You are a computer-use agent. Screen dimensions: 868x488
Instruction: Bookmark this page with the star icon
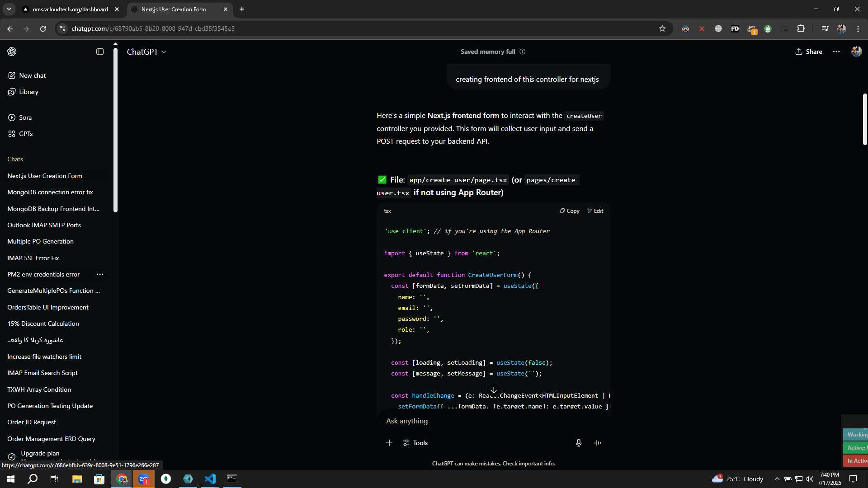(x=662, y=28)
